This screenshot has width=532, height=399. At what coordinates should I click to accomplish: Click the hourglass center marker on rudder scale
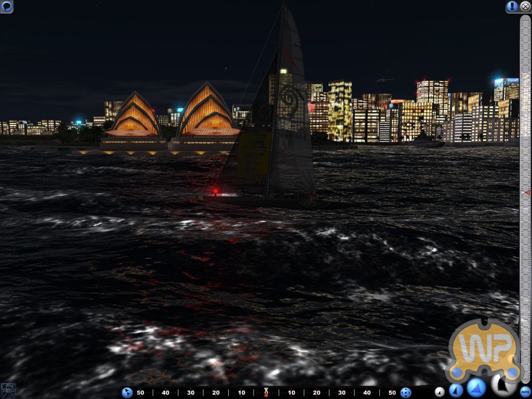(x=266, y=392)
